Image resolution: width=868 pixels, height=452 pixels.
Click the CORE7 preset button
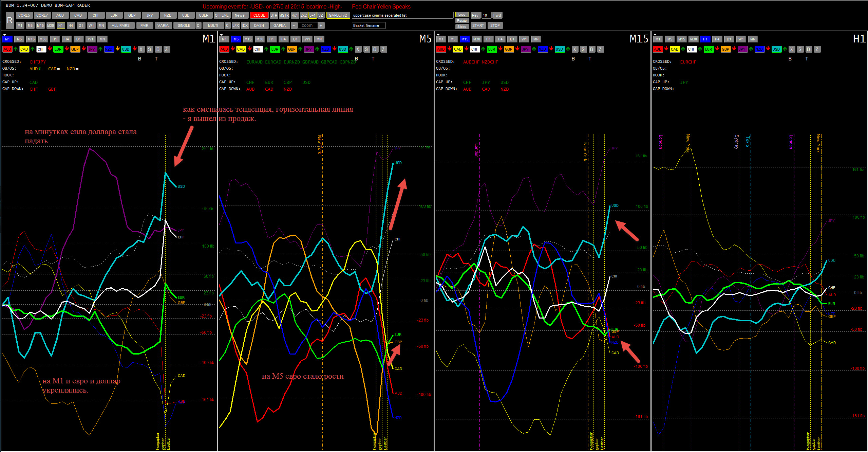[42, 15]
